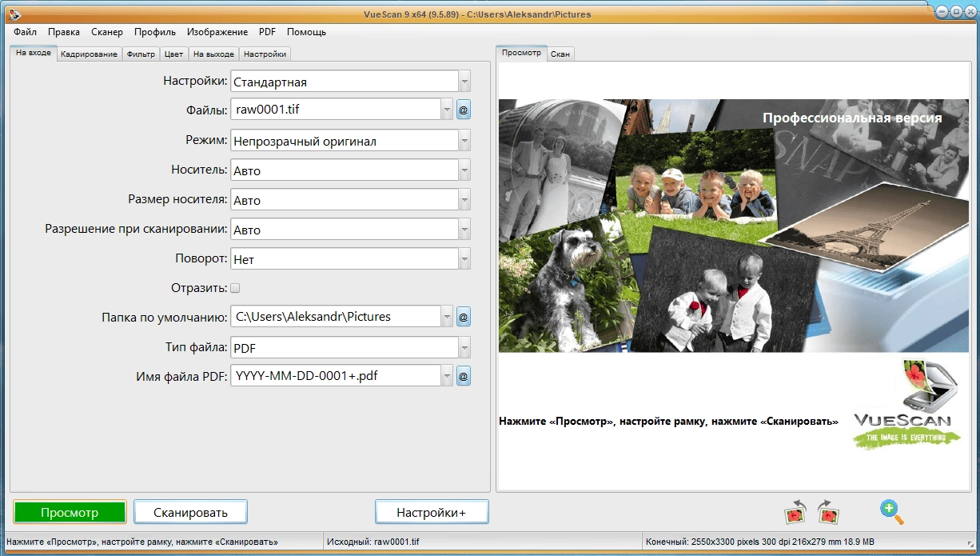Toggle the Отразить checkbox

235,288
